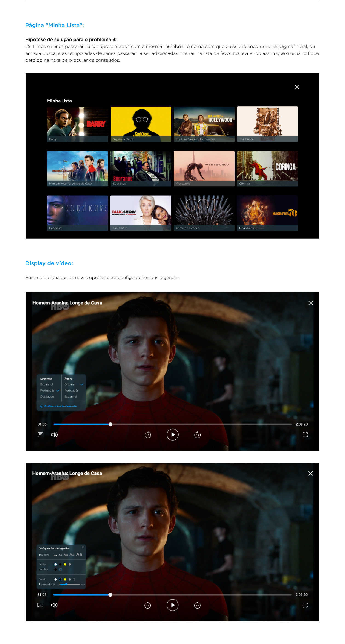This screenshot has height=644, width=345.
Task: Close the Configurações das legendas panel
Action: point(83,547)
